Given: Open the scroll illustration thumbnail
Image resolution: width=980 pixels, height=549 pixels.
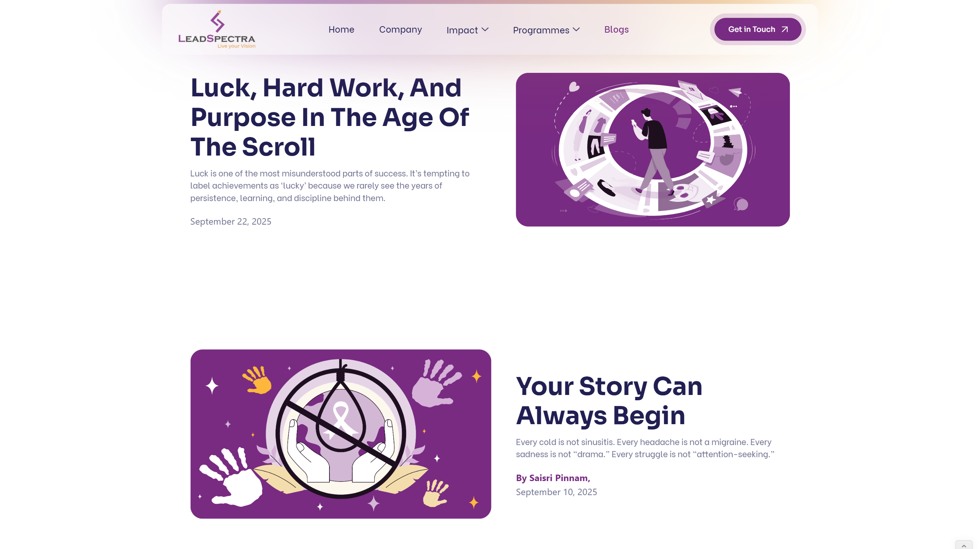Looking at the screenshot, I should tap(652, 149).
